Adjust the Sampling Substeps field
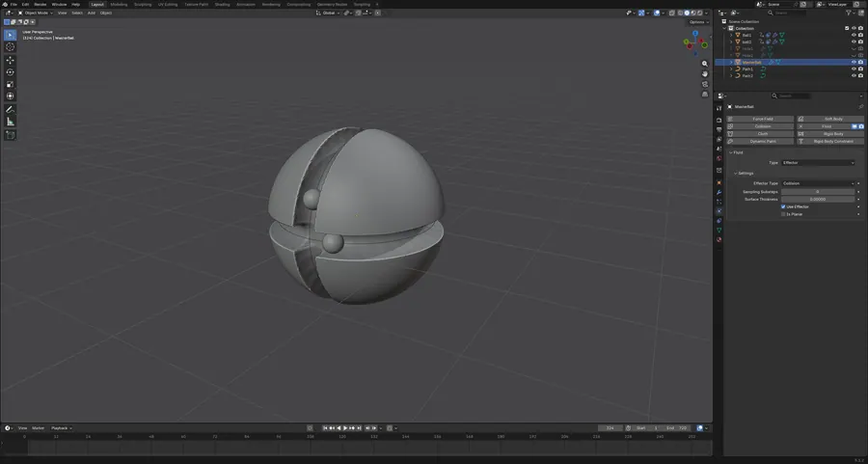868x464 pixels. (818, 192)
